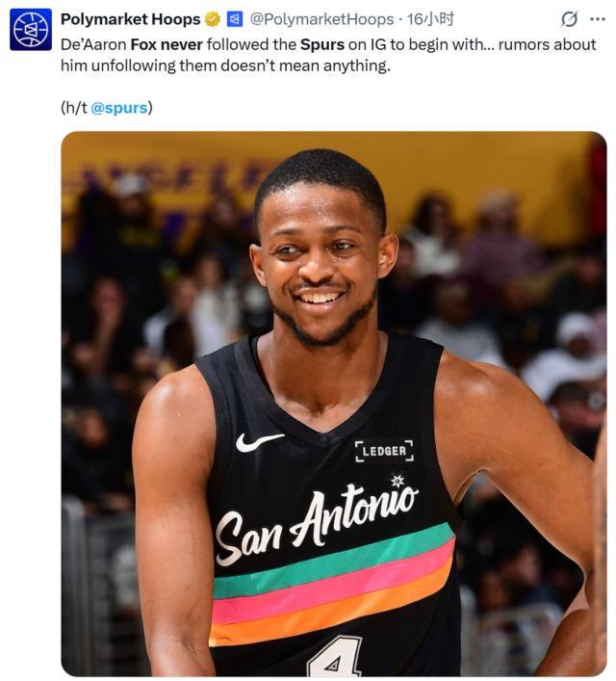The height and width of the screenshot is (681, 616).
Task: Click the 16小时 post timestamp
Action: [430, 19]
